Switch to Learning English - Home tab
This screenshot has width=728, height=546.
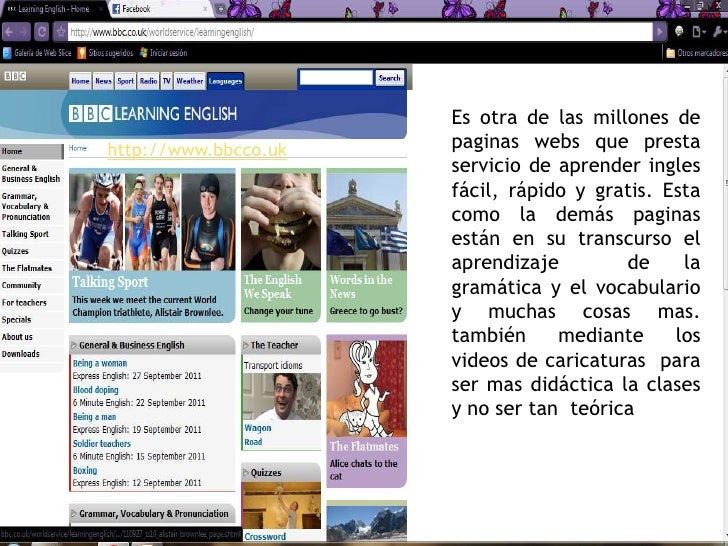pyautogui.click(x=53, y=9)
